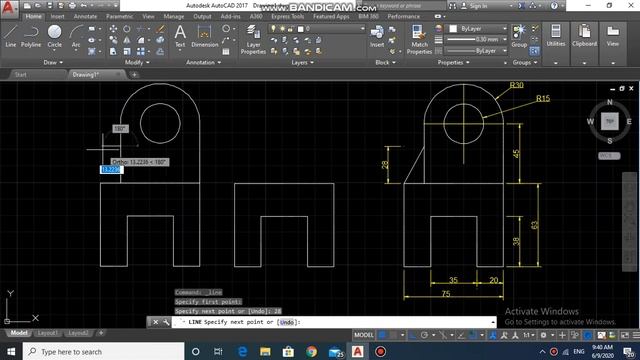Open object color ByLayer swatch dropdown
This screenshot has height=360, width=640.
(x=478, y=29)
